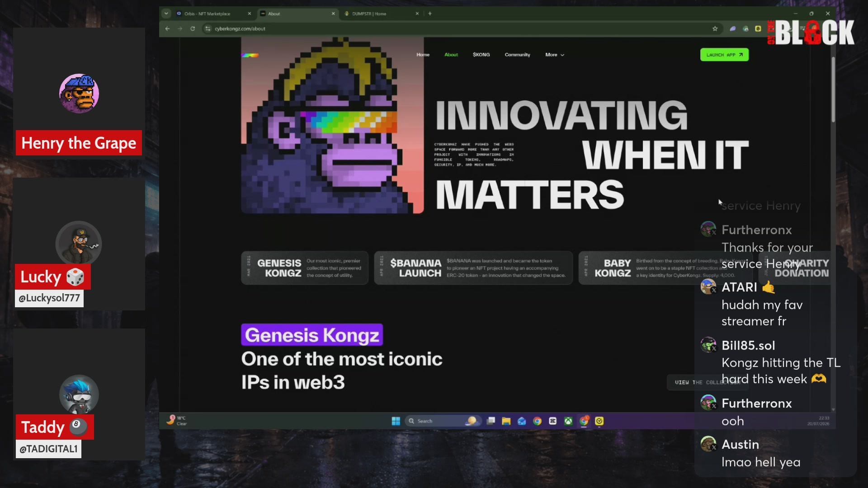The image size is (868, 488).
Task: Open the CapCut taskbar icon
Action: pyautogui.click(x=552, y=421)
